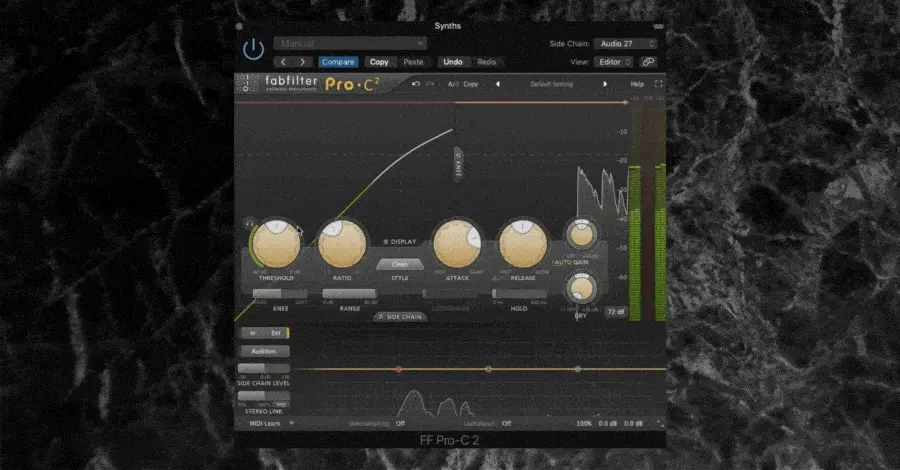The width and height of the screenshot is (900, 470).
Task: Click the Ratio knob
Action: click(342, 243)
